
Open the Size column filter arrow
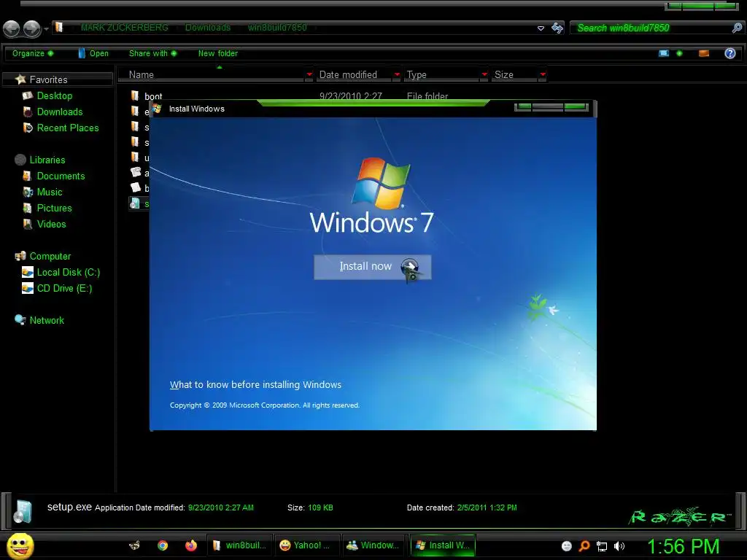(543, 75)
